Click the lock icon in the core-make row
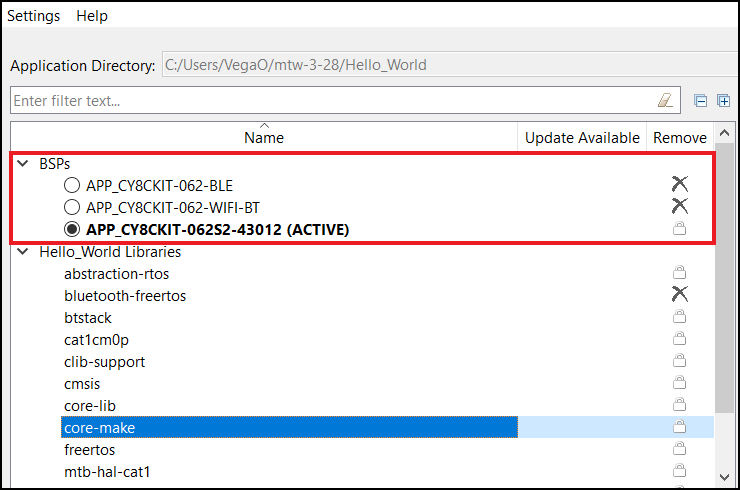Screen dimensions: 740x490 click(x=679, y=427)
